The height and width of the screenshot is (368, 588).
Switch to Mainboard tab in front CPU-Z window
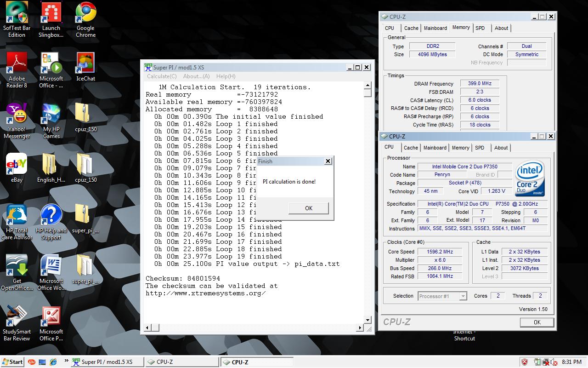click(x=435, y=148)
